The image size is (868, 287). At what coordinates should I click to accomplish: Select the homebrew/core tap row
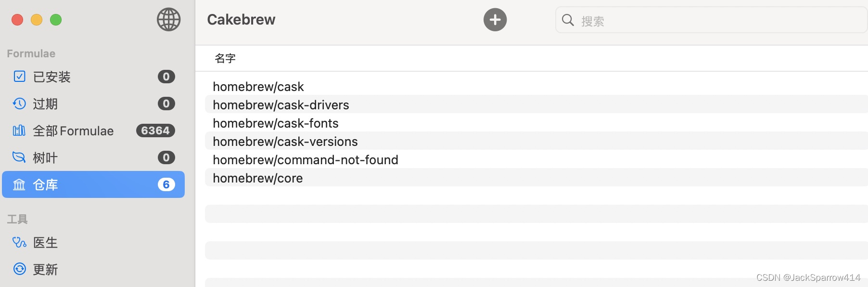pyautogui.click(x=258, y=178)
